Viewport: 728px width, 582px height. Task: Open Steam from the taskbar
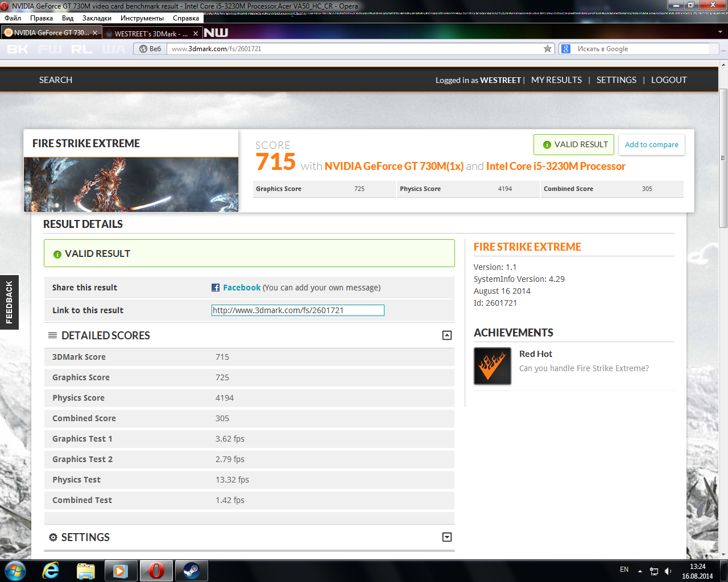(x=191, y=570)
